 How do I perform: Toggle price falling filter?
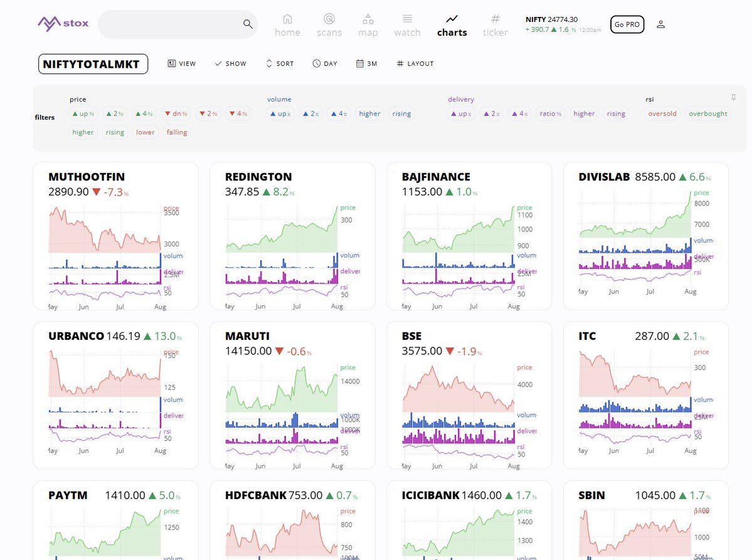[177, 132]
